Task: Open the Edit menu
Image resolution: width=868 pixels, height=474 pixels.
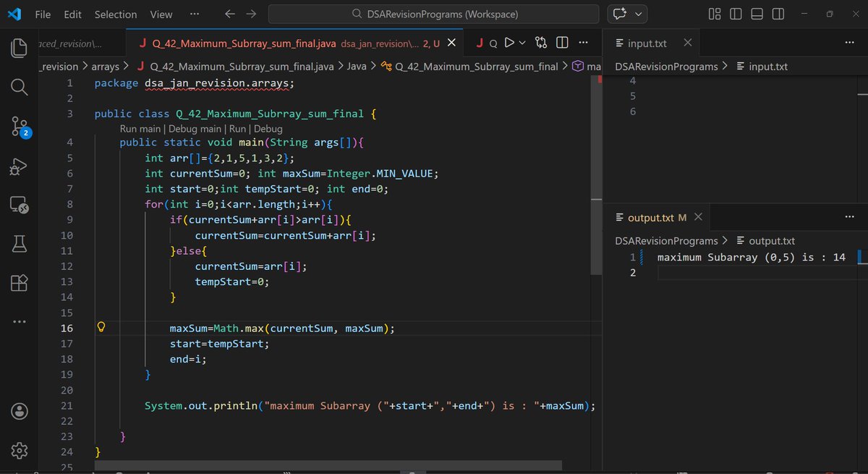Action: click(72, 14)
